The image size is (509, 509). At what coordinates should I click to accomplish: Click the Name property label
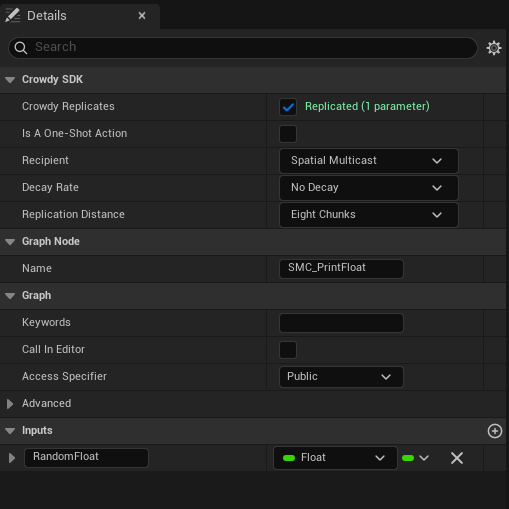click(37, 268)
